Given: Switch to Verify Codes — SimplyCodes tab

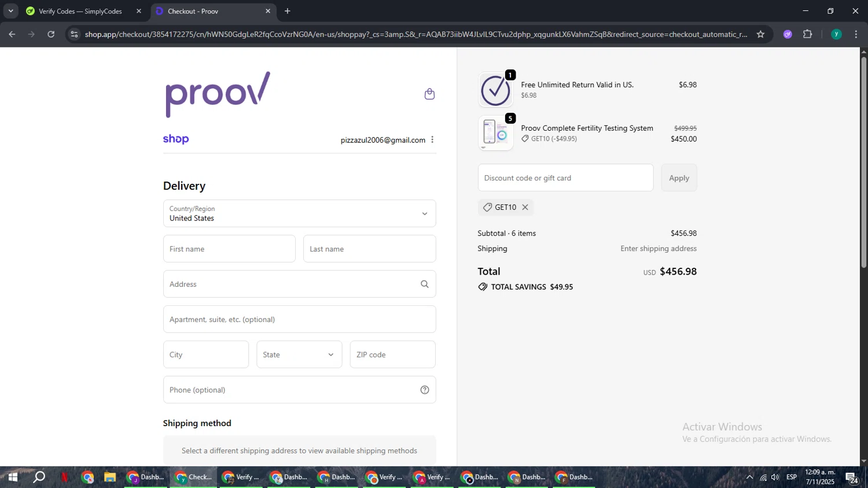Looking at the screenshot, I should point(79,11).
